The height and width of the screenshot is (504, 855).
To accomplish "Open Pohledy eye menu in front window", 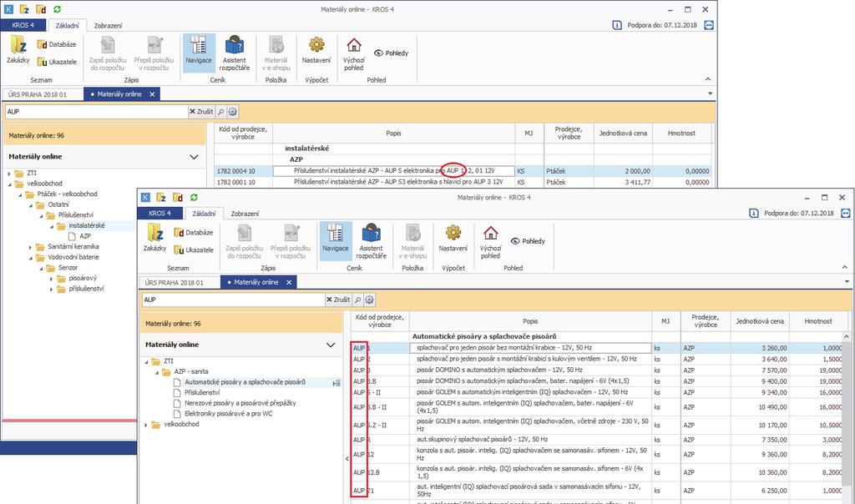I will click(528, 241).
